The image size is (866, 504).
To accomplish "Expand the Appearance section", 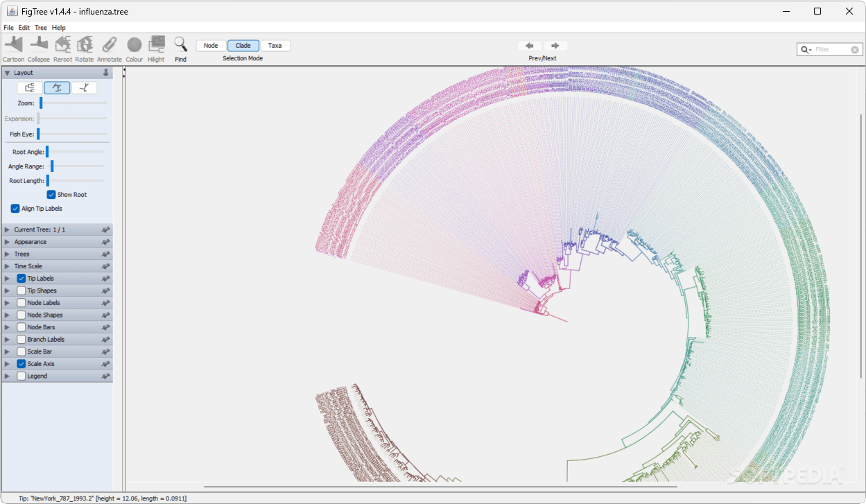I will [8, 242].
